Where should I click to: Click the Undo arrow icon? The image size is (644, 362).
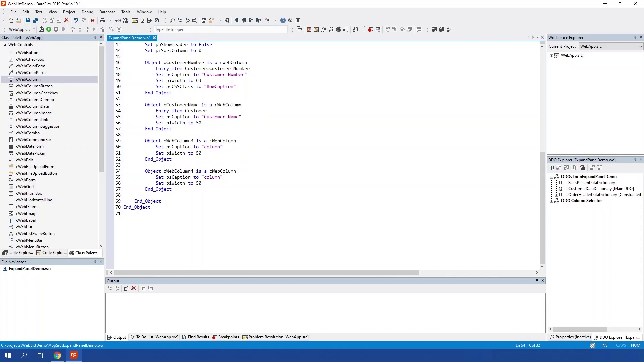(x=76, y=20)
